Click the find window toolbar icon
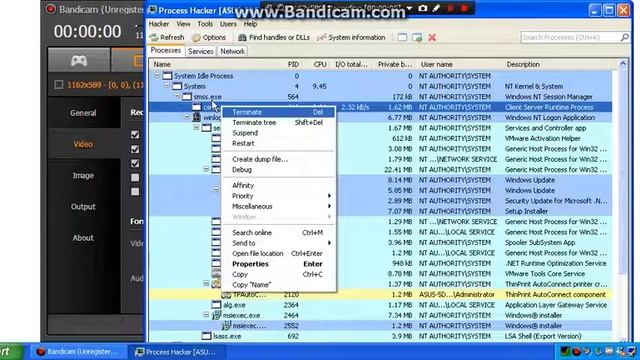Screen dimensions: 640x360 (x=402, y=38)
